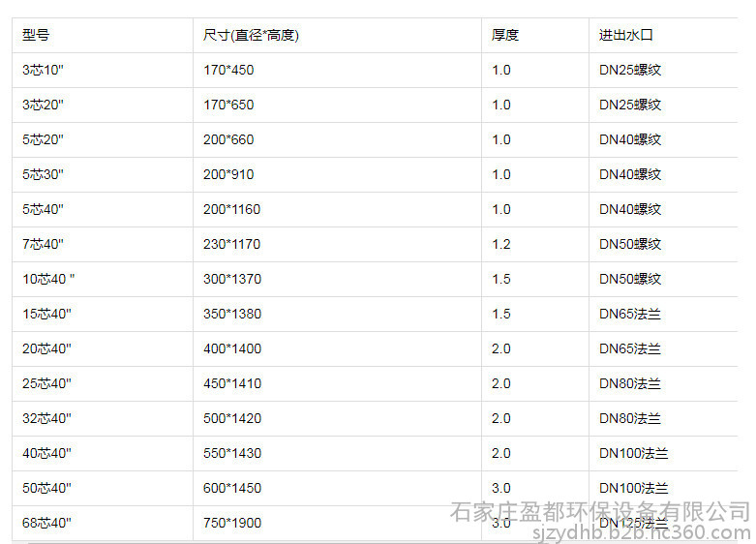Select the 750*1900 size cell

(x=232, y=523)
